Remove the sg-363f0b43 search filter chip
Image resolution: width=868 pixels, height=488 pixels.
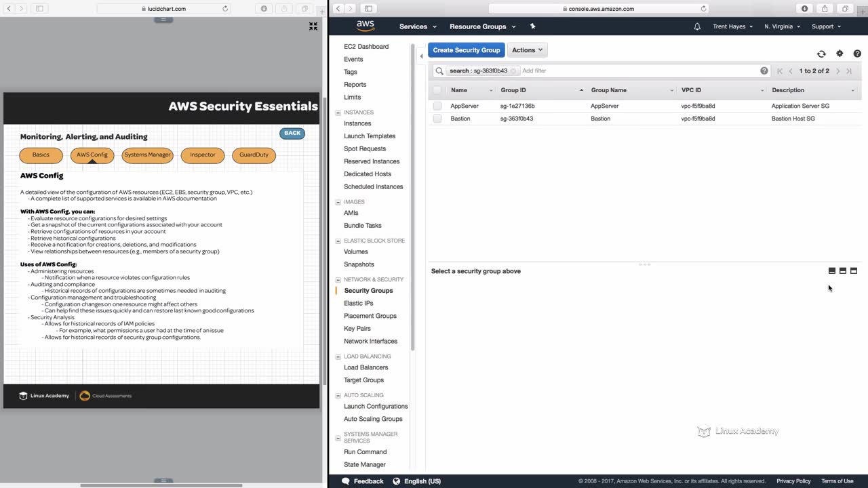click(x=513, y=70)
